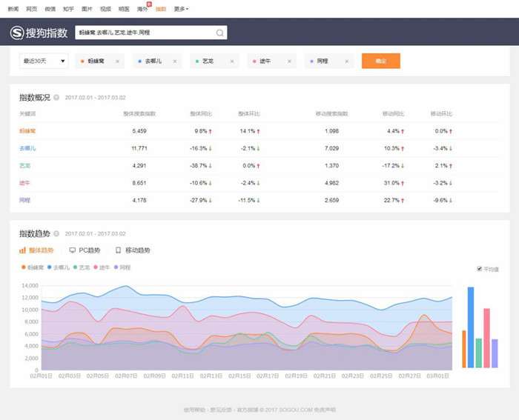Switch to the PC趋势 tab

tap(85, 250)
